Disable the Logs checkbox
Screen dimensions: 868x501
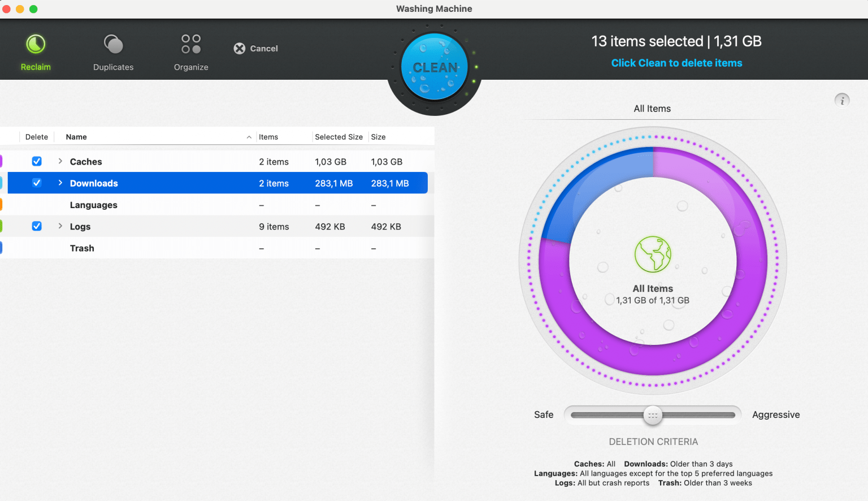(x=36, y=226)
